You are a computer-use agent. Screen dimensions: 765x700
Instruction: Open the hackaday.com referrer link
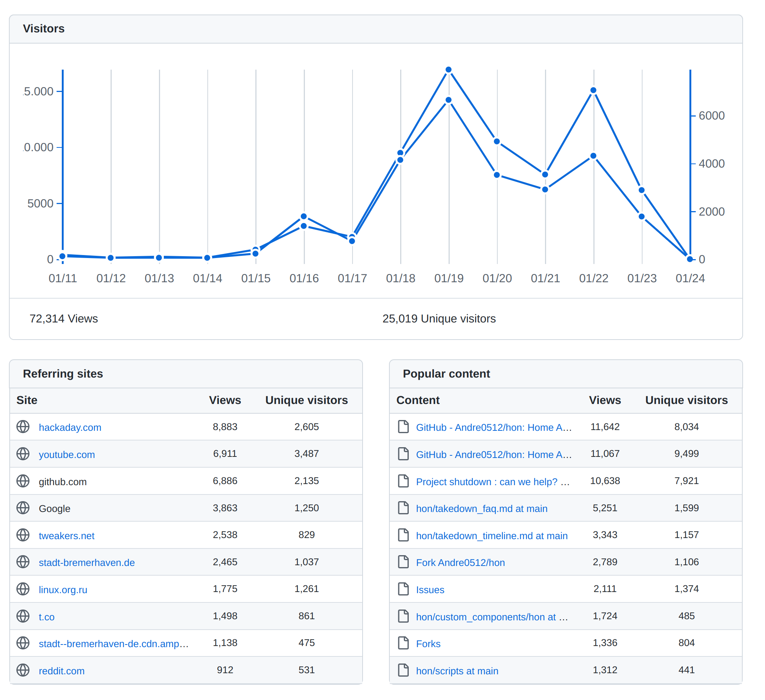[x=70, y=427]
